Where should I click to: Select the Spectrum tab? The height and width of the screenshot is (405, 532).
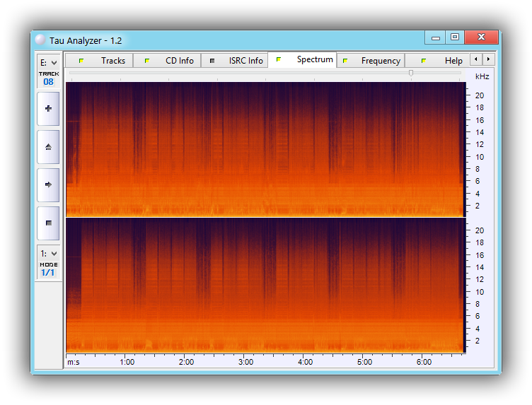tap(302, 59)
